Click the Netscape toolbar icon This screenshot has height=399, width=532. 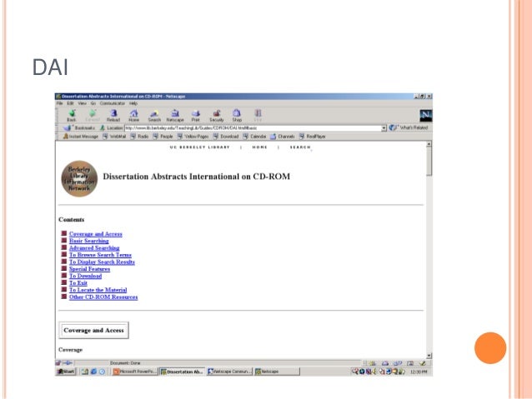(x=175, y=116)
